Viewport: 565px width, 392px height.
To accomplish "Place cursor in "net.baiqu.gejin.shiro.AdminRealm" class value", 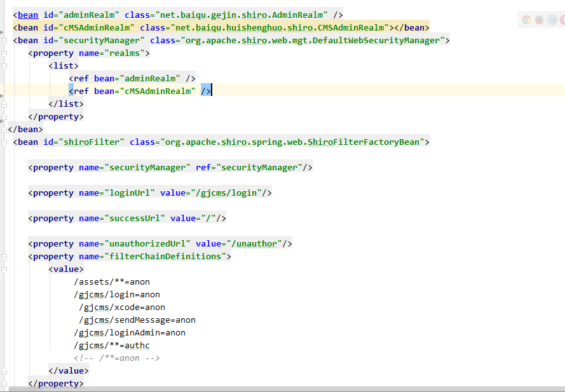I will point(242,15).
